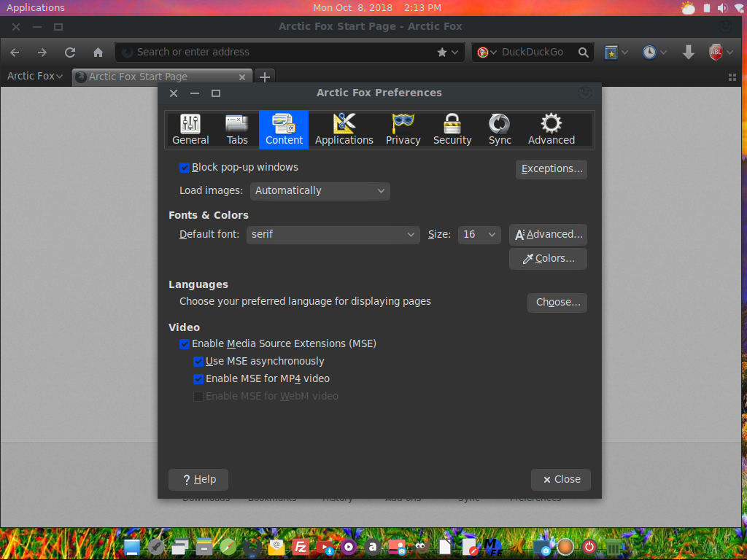
Task: Switch to the Tabs preferences pane
Action: (237, 130)
